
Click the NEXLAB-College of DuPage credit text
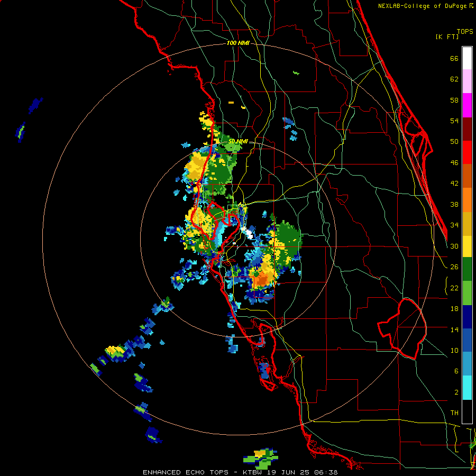(424, 6)
